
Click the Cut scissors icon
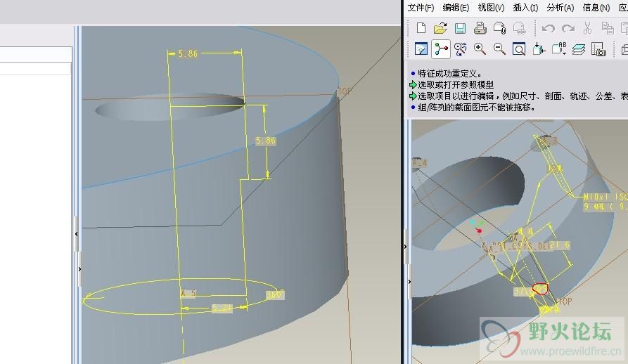587,28
